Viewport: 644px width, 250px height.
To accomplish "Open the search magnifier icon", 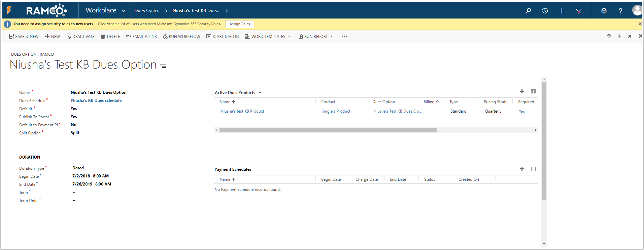I will (x=528, y=11).
